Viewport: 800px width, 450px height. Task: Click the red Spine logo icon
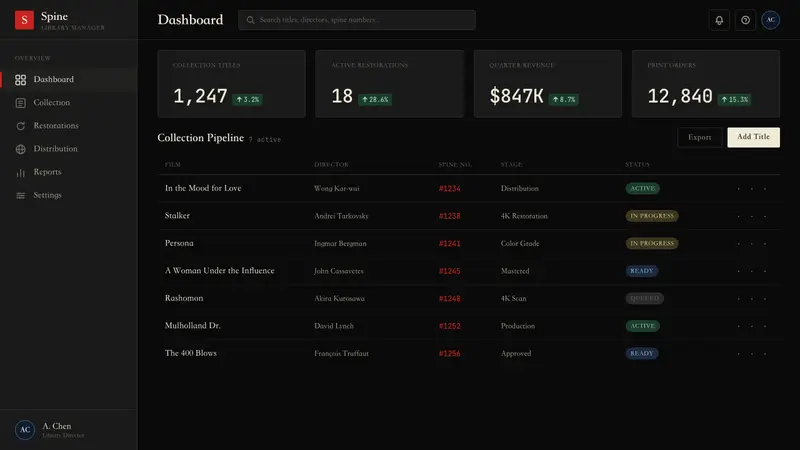[24, 20]
